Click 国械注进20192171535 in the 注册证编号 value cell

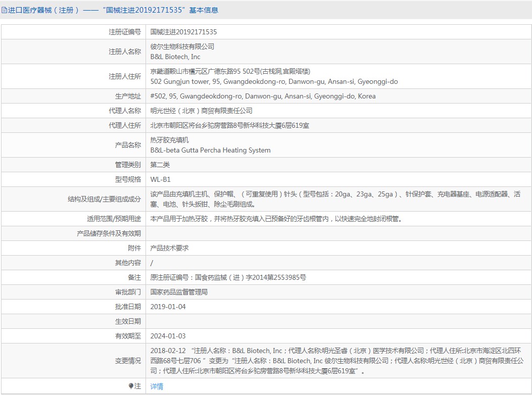click(x=183, y=32)
